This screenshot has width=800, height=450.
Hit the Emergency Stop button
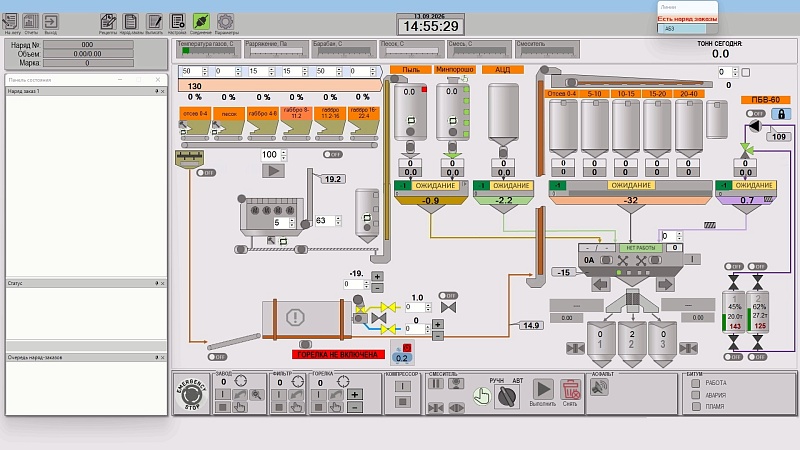click(191, 394)
